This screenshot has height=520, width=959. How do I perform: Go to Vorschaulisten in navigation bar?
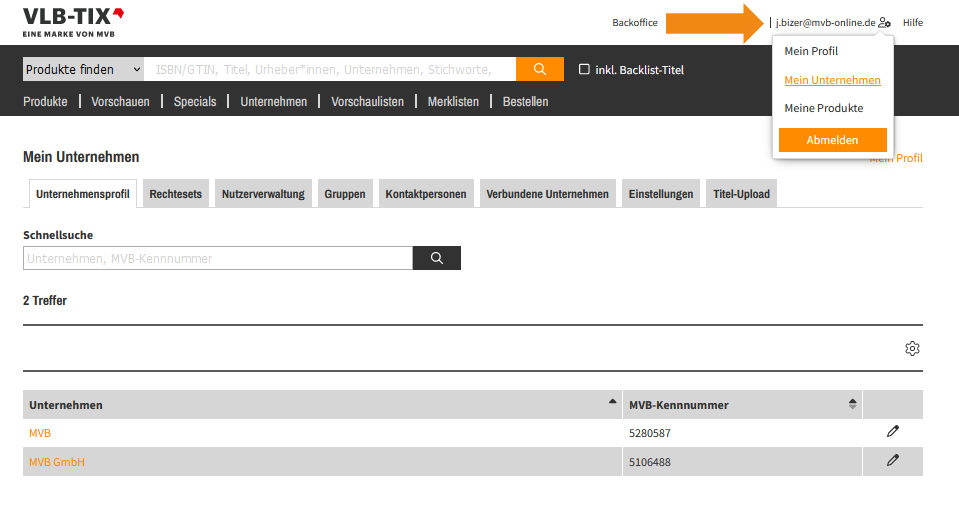click(368, 102)
